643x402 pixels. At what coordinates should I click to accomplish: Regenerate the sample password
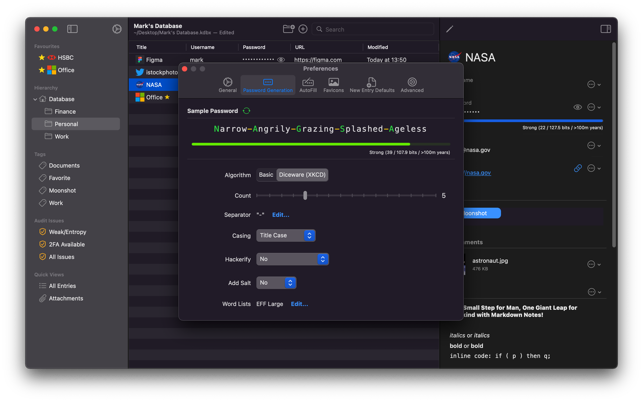246,111
